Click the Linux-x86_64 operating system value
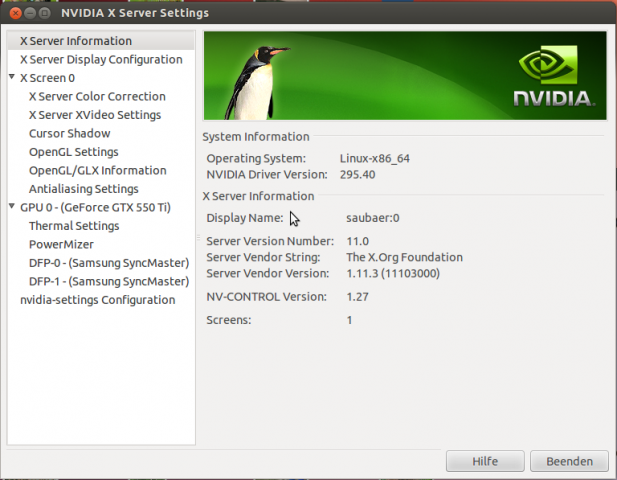This screenshot has height=480, width=617. tap(375, 159)
